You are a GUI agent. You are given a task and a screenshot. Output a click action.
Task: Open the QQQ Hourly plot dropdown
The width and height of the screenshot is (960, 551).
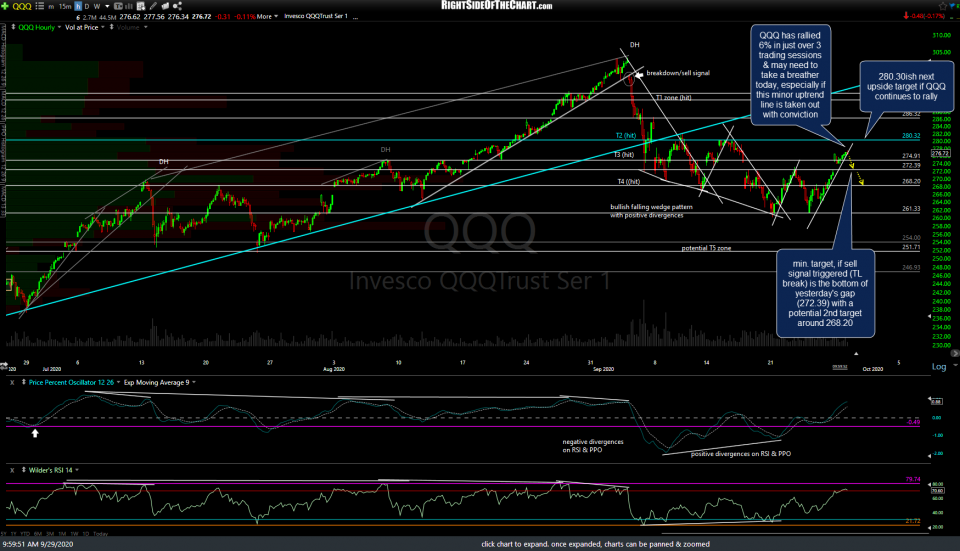[x=59, y=28]
